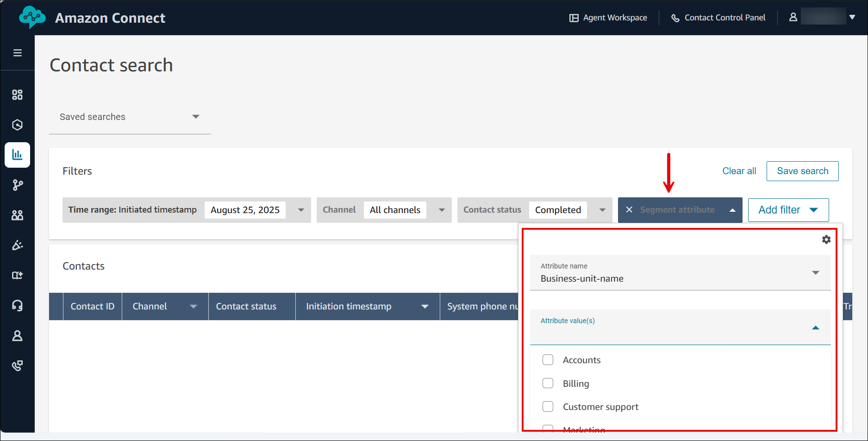
Task: Open the Users management sidebar icon
Action: click(x=18, y=215)
